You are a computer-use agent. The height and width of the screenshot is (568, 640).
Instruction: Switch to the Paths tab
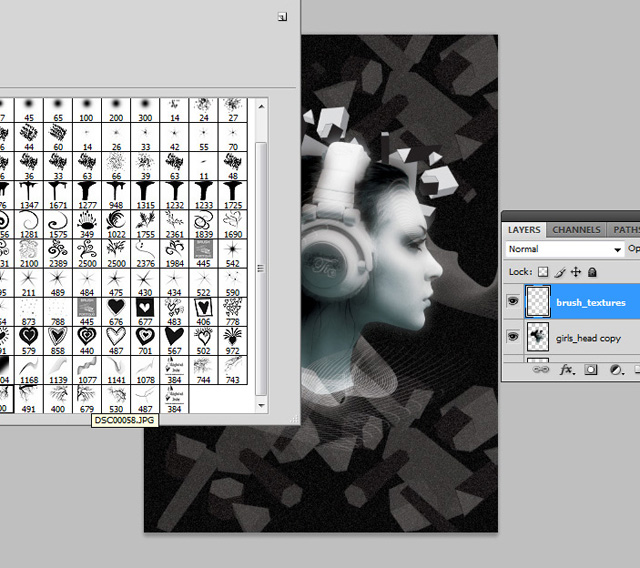pos(624,230)
